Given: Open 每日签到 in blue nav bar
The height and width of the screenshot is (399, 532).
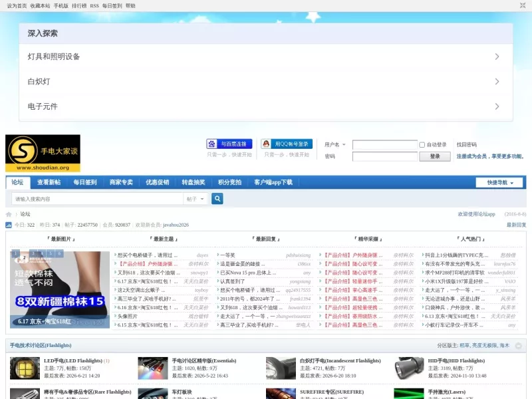Looking at the screenshot, I should [85, 182].
